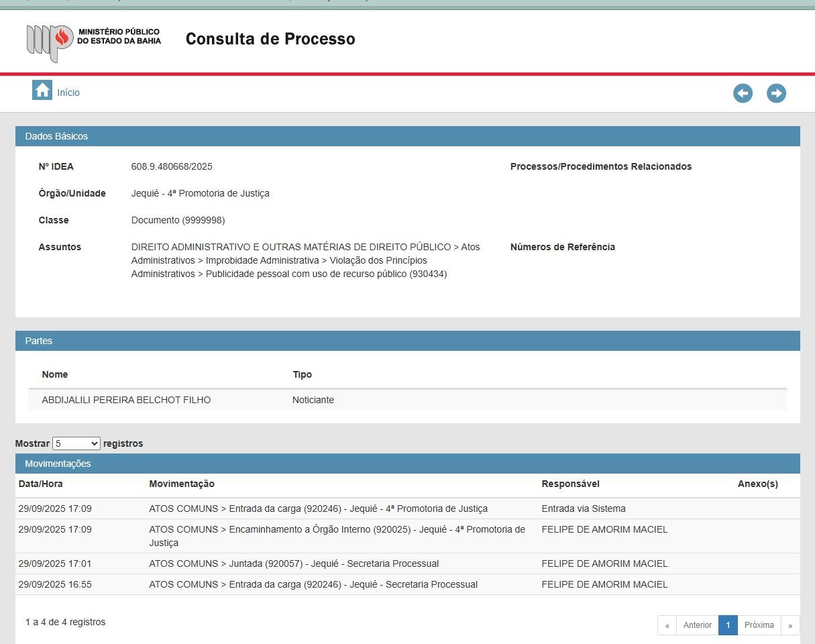Go forward with the right arrow icon
The width and height of the screenshot is (815, 644).
(x=776, y=93)
